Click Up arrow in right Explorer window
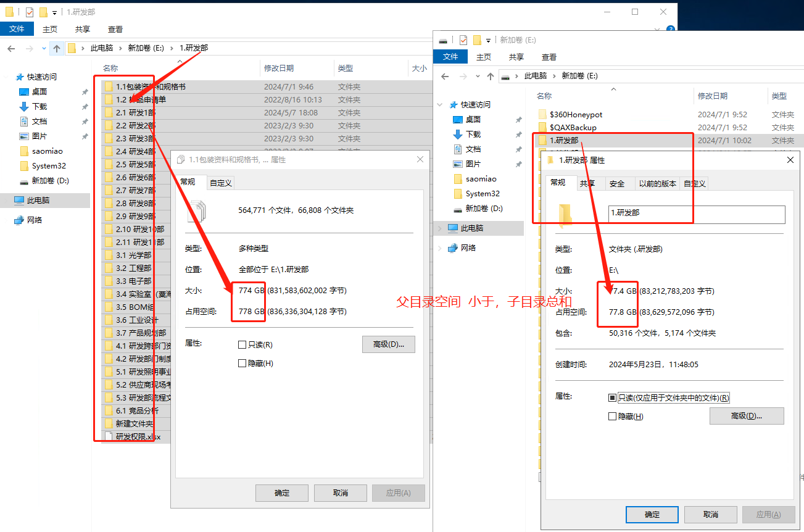 pyautogui.click(x=491, y=76)
